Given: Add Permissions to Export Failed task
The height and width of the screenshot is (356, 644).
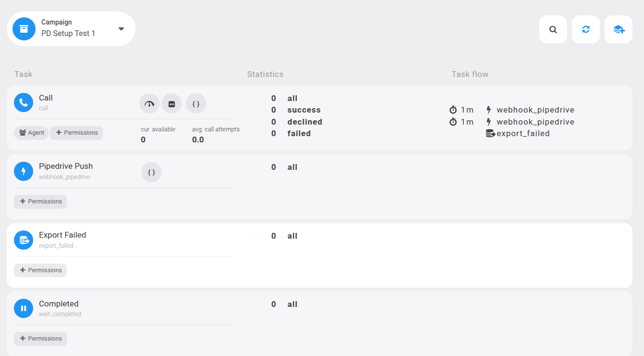Looking at the screenshot, I should tap(40, 270).
